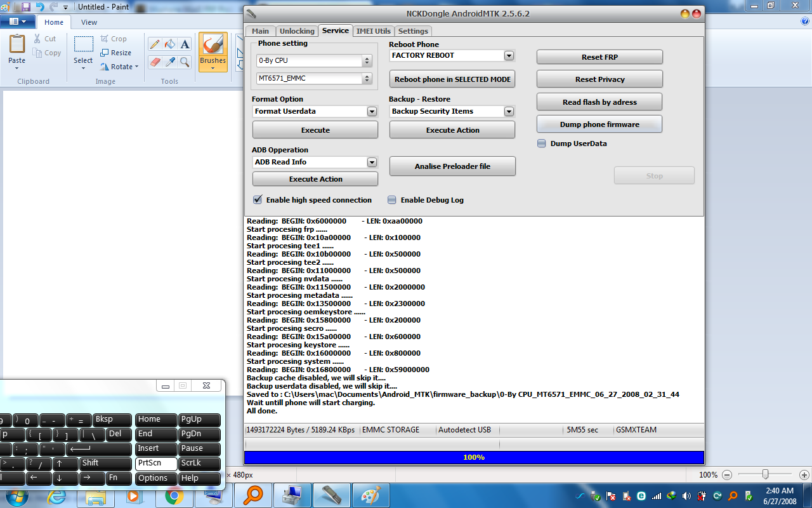Open Customize Quick Access Toolbar arrow
This screenshot has width=812, height=508.
[x=66, y=8]
